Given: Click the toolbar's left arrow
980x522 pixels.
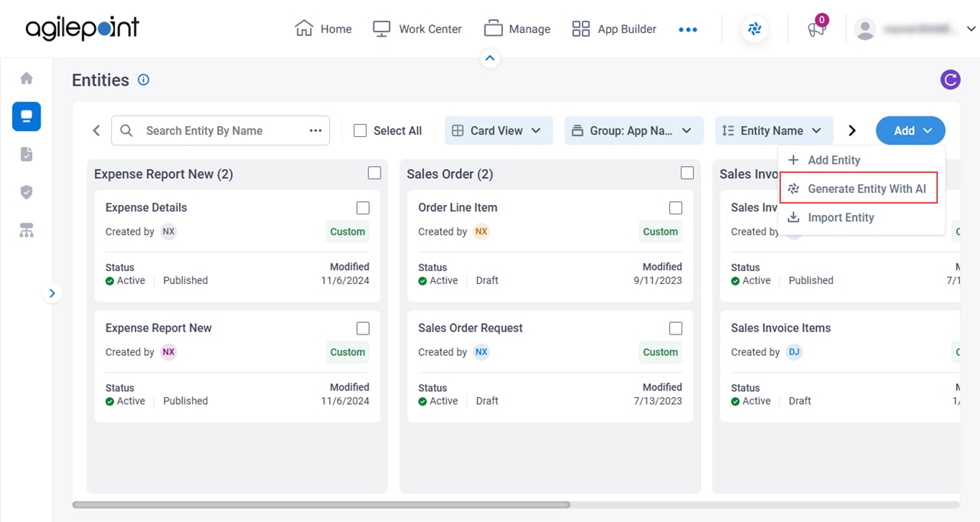Looking at the screenshot, I should [96, 131].
